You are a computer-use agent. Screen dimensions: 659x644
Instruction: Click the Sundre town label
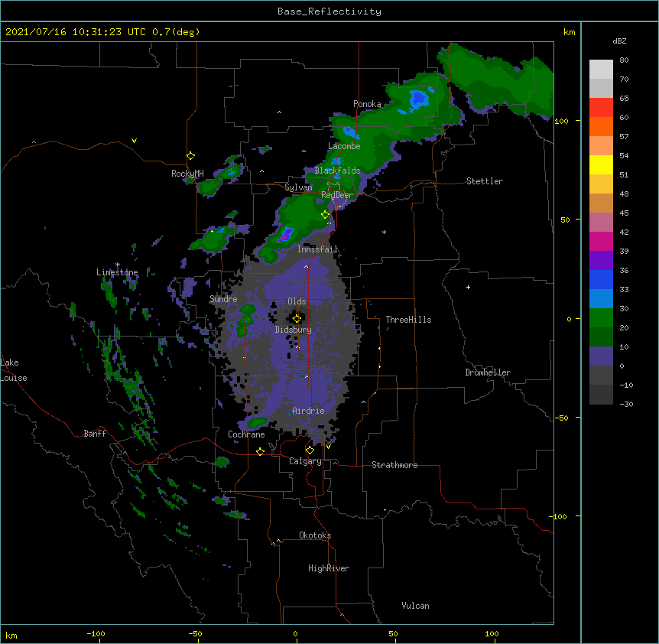click(x=223, y=299)
